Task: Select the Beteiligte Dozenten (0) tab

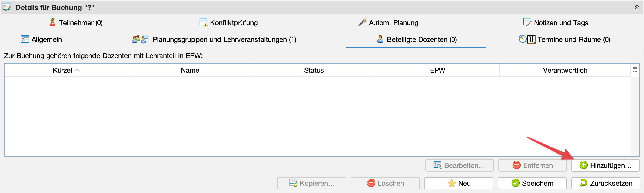Action: (x=417, y=39)
